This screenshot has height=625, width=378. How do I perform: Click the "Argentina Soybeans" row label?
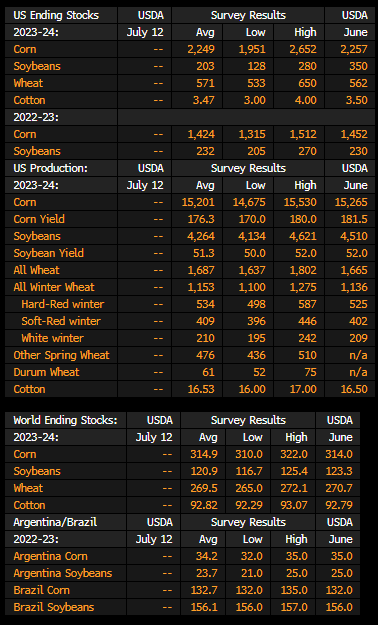point(63,573)
